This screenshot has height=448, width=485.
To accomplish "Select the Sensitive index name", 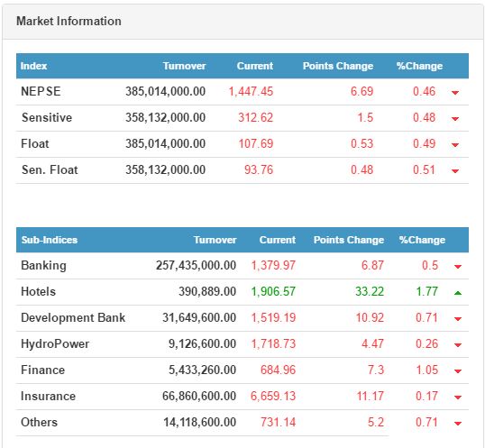I will (46, 118).
